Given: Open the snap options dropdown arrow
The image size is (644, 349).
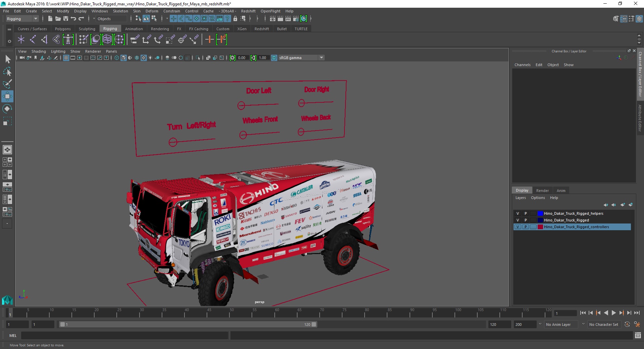Looking at the screenshot, I should point(167,19).
